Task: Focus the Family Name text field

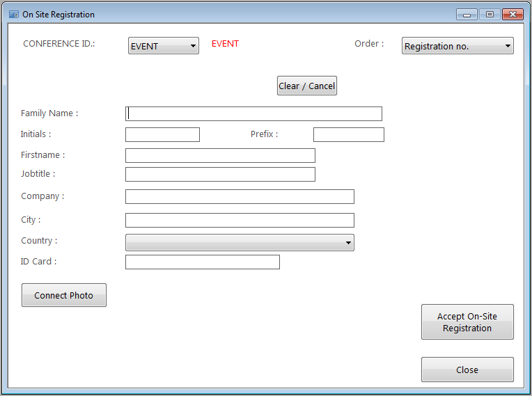Action: [253, 113]
